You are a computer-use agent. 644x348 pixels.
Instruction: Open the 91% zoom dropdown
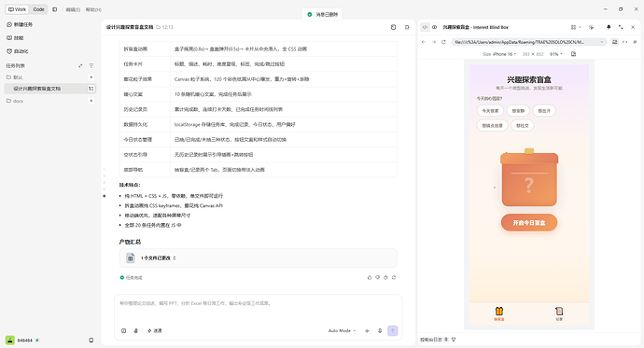[x=555, y=54]
